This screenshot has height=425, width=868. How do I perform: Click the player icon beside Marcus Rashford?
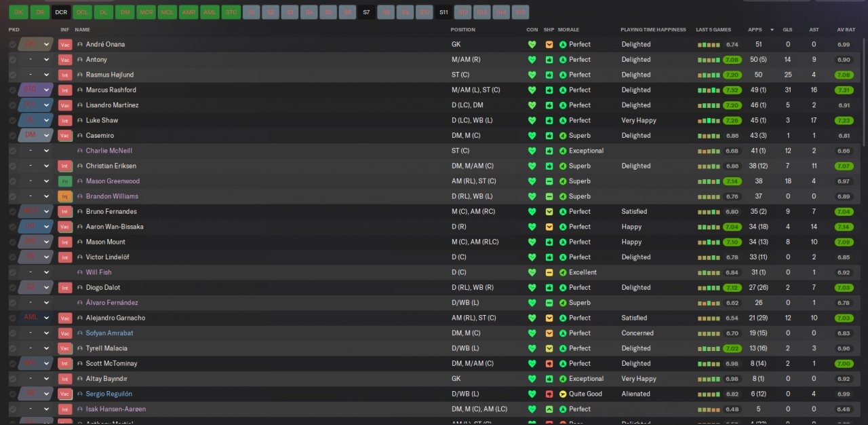point(80,90)
